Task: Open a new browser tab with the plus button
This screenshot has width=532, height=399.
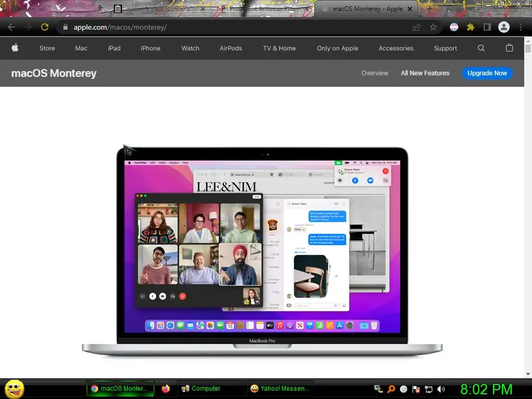Action: click(x=429, y=9)
